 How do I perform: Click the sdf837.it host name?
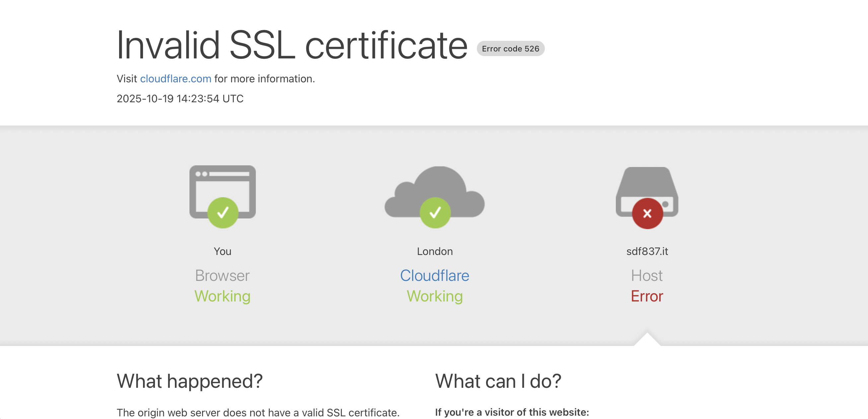pyautogui.click(x=647, y=251)
